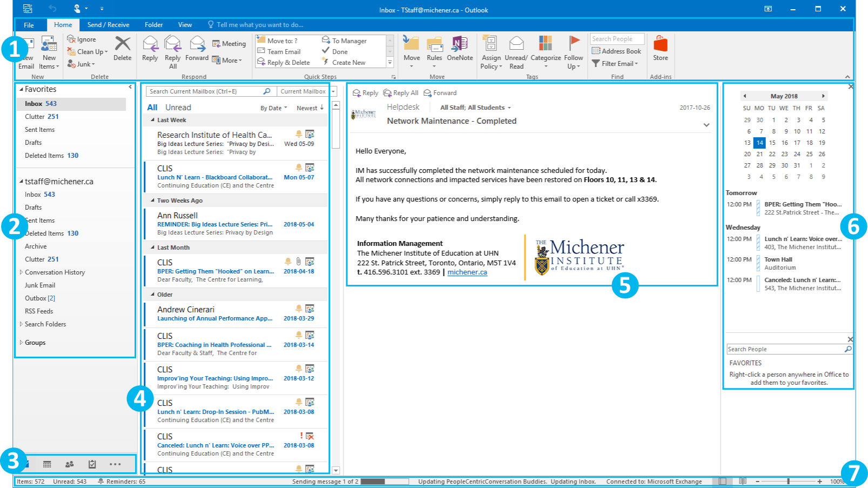868x488 pixels.
Task: Open the Send / Receive tab
Action: 108,25
